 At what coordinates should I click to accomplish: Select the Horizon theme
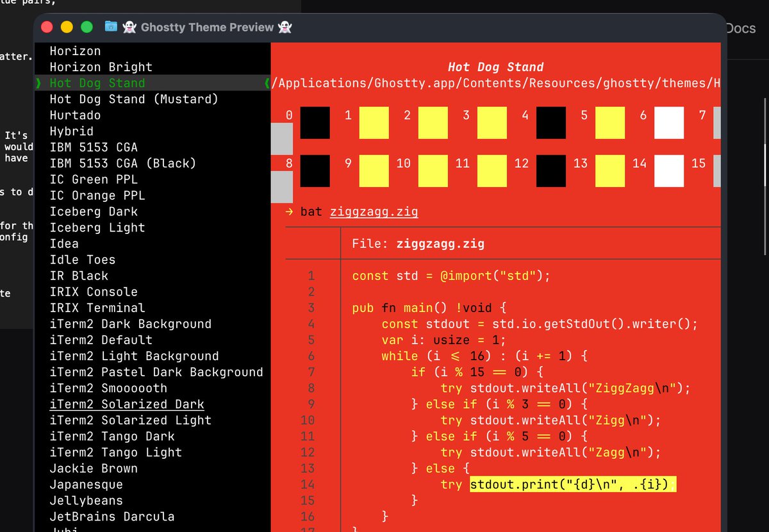coord(75,51)
